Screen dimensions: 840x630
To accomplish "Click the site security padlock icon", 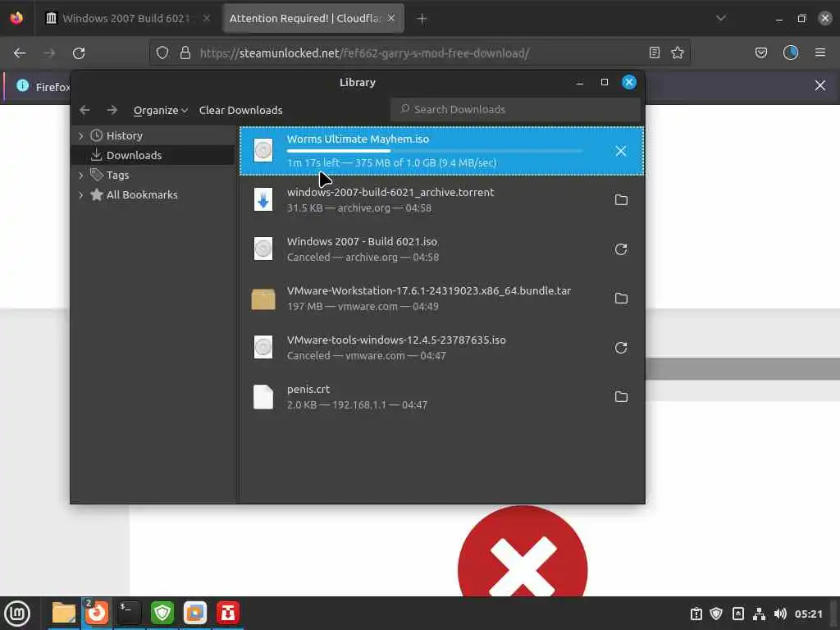I will pos(185,52).
